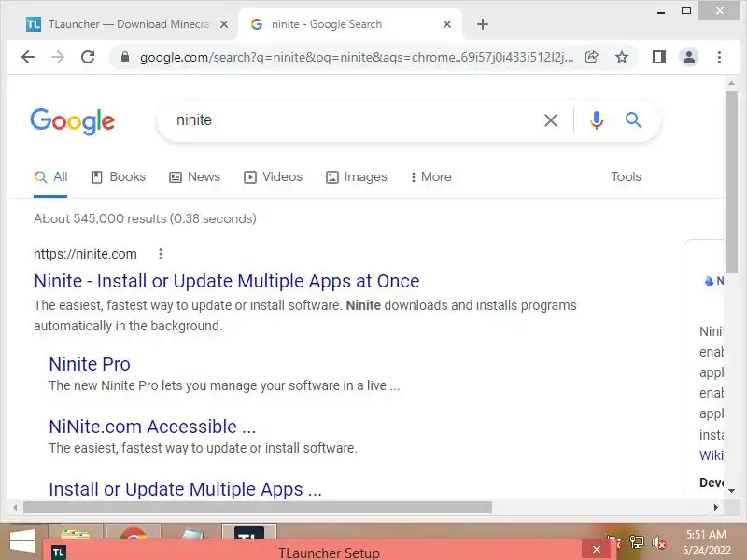Switch to News results

[195, 177]
